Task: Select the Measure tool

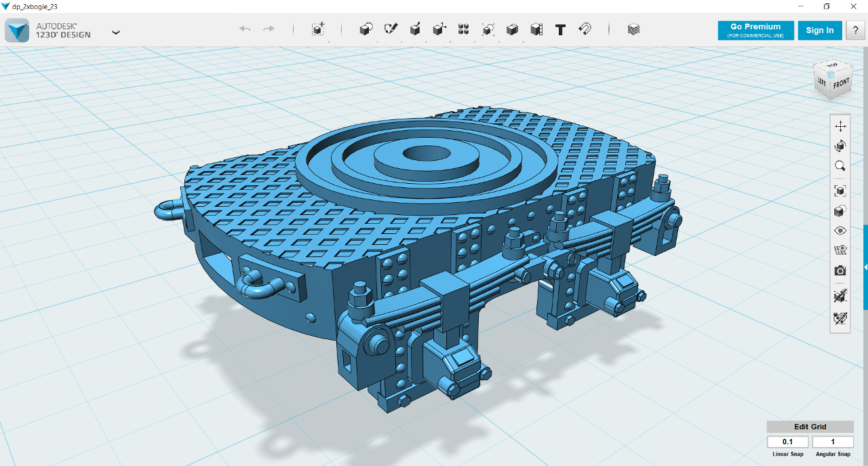Action: point(536,29)
